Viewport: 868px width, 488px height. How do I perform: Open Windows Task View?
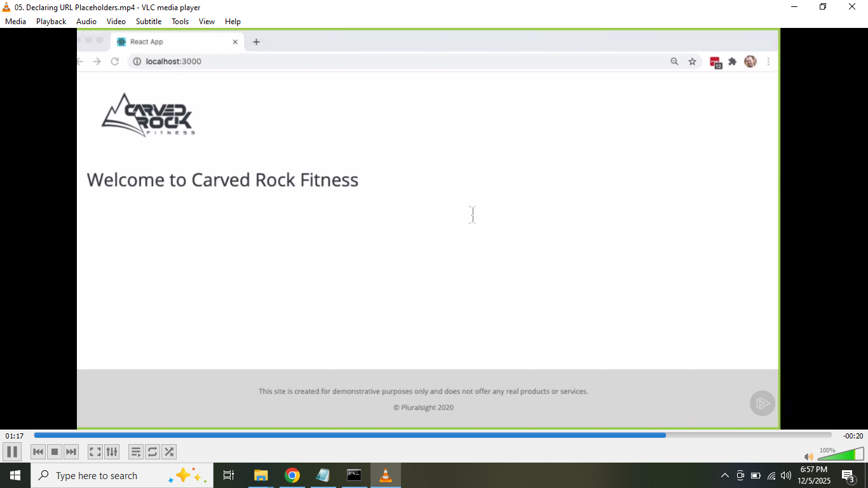[x=229, y=475]
